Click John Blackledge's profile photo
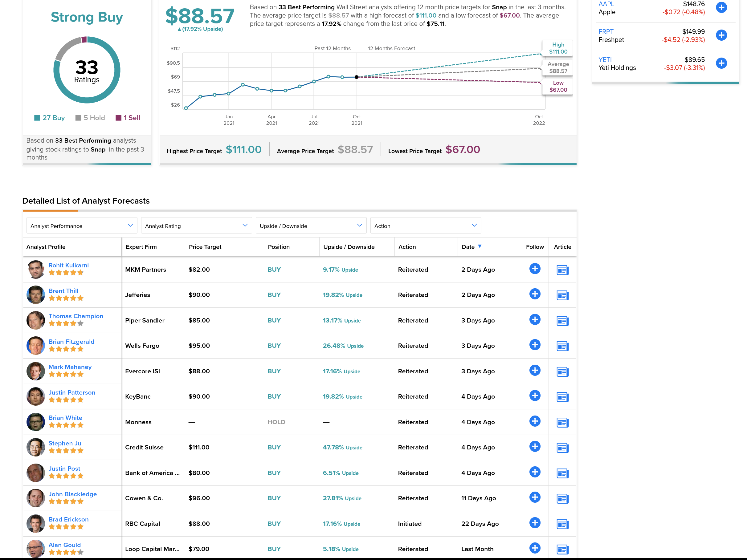The image size is (747, 560). pyautogui.click(x=35, y=498)
